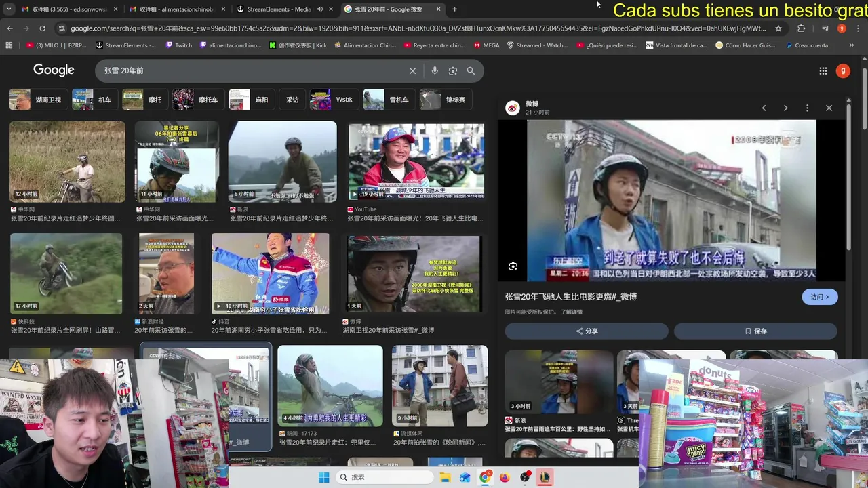Mute the StreamElements tab audio
Image resolution: width=868 pixels, height=488 pixels.
coord(319,9)
